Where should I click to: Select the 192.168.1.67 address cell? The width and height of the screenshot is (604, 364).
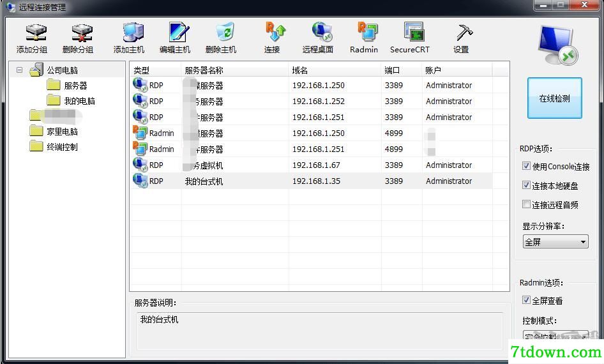click(316, 165)
